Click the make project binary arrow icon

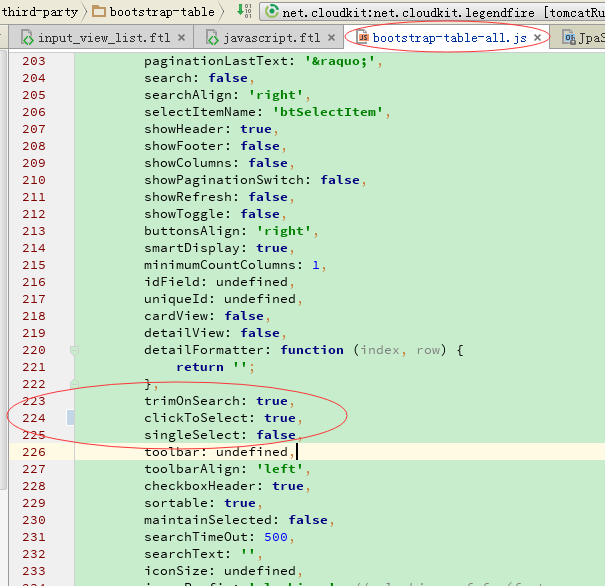244,11
